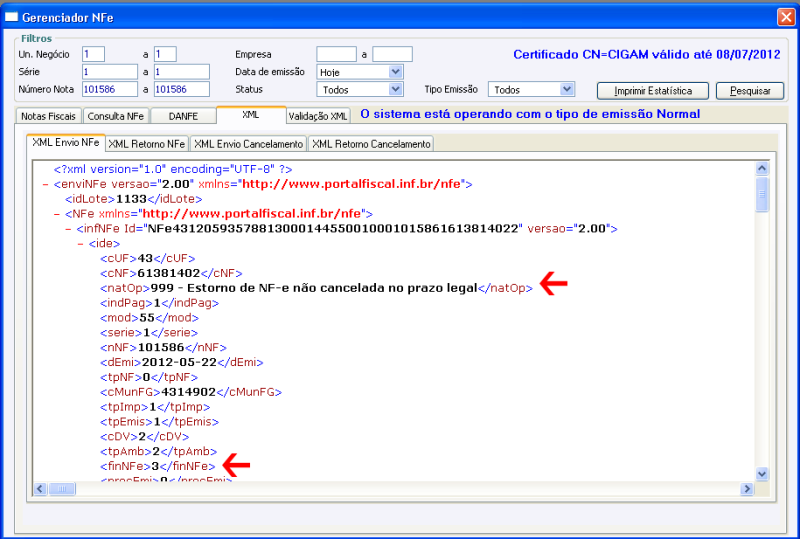Click the cUF 43 line
Image resolution: width=800 pixels, height=539 pixels.
(x=147, y=258)
